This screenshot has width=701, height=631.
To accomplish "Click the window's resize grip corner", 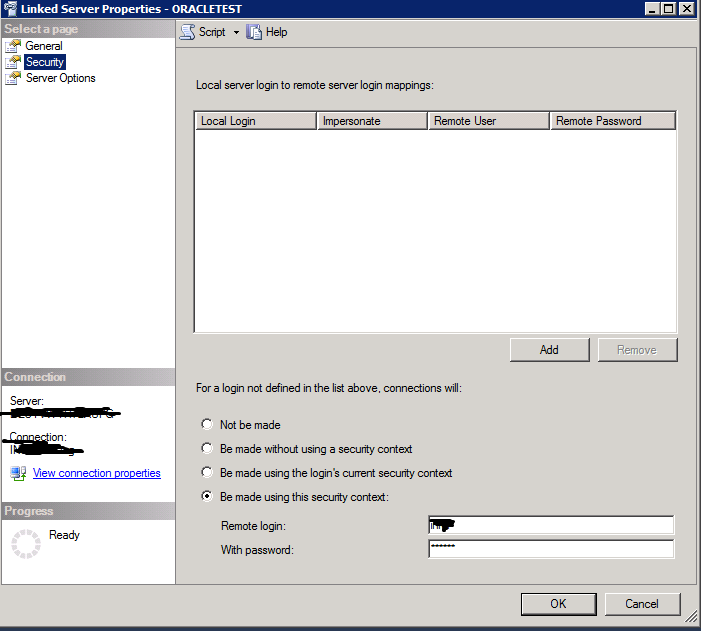I will 691,617.
